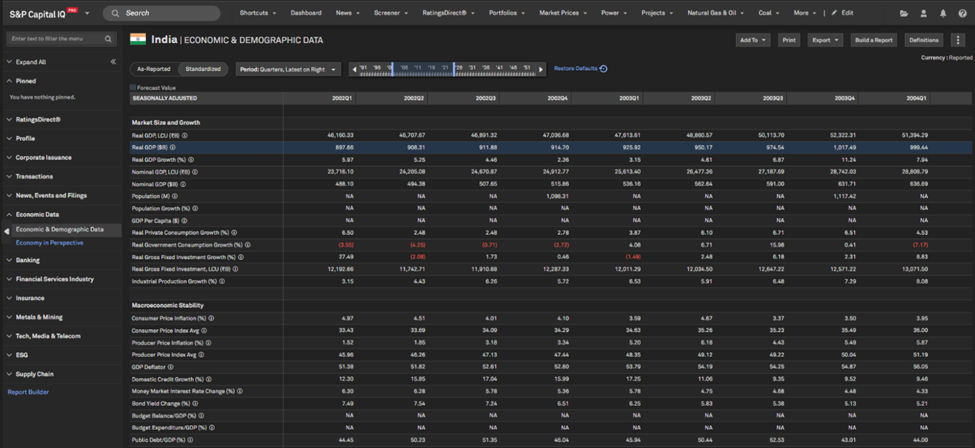The image size is (975, 448).
Task: Open dropdown arrow next to S&P Capital IQ logo
Action: [x=87, y=13]
